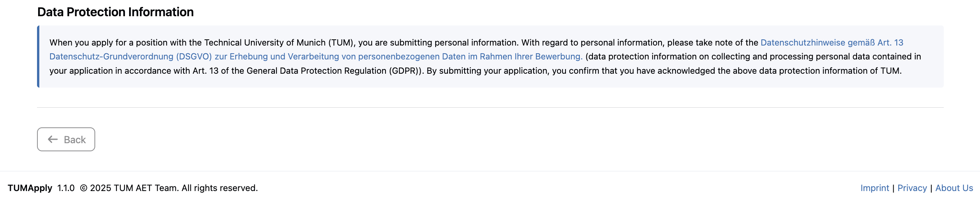Open the Privacy footer link

pos(912,188)
